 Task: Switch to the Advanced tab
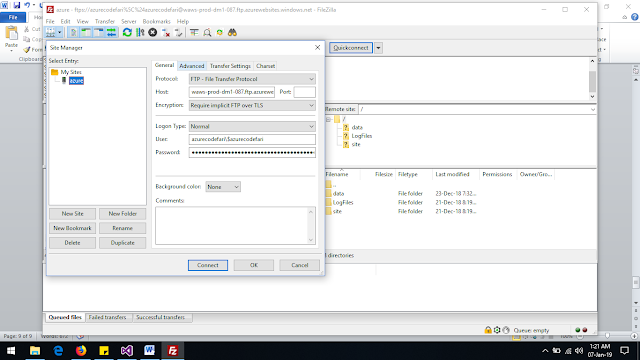191,66
